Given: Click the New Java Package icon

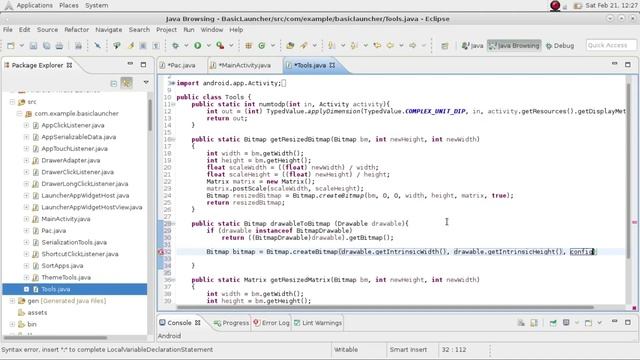Looking at the screenshot, I should coord(248,46).
